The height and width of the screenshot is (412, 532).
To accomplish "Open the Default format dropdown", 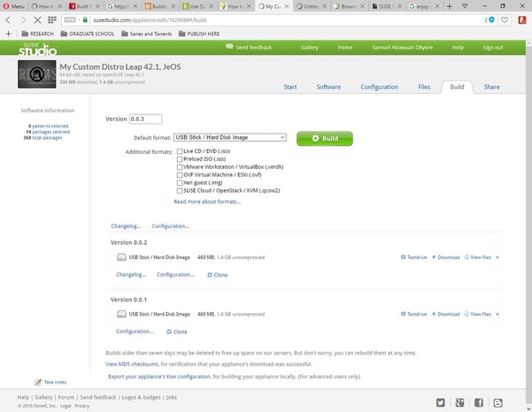I will tap(230, 138).
